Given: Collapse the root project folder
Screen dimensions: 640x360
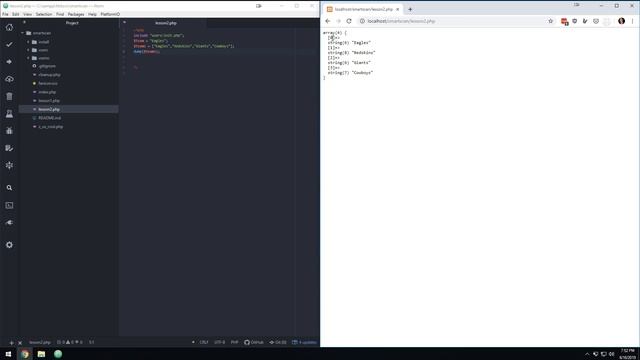Looking at the screenshot, I should [x=23, y=33].
